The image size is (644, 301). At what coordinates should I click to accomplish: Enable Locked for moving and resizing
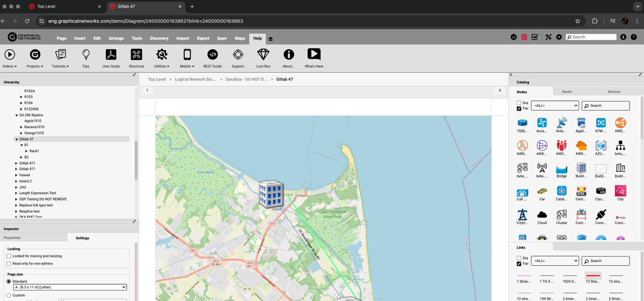tap(9, 256)
